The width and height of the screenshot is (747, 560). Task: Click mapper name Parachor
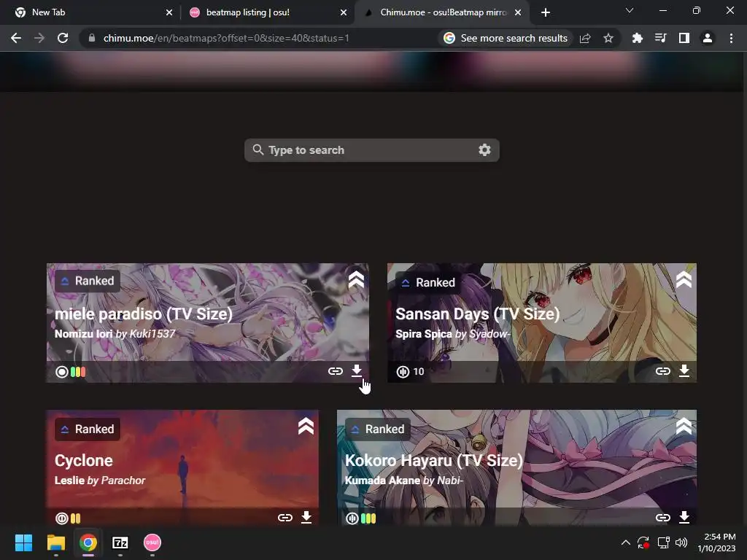pyautogui.click(x=123, y=481)
